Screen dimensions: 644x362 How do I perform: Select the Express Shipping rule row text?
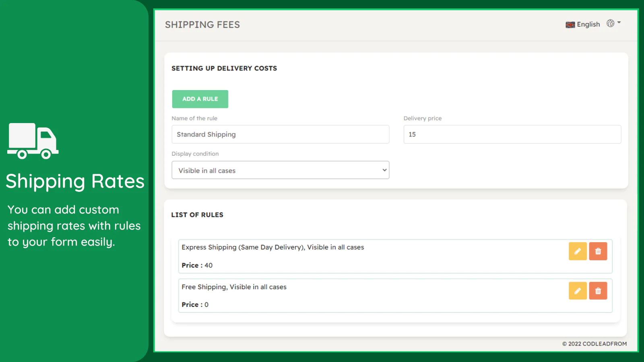(272, 247)
